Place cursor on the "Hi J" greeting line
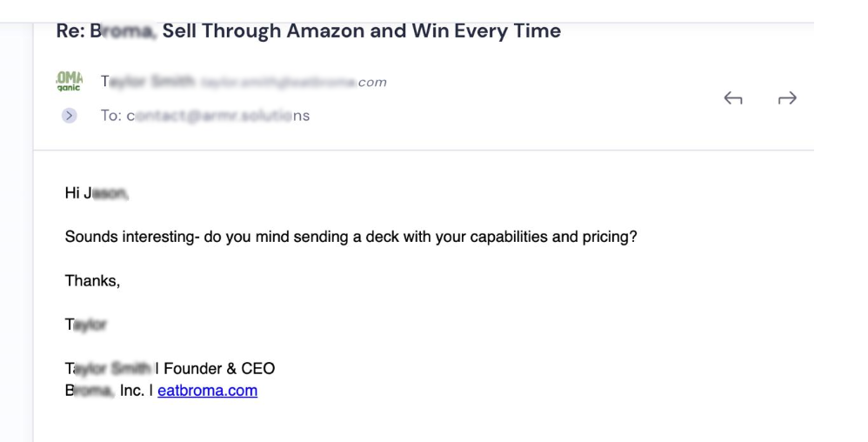This screenshot has width=868, height=442. coord(97,193)
